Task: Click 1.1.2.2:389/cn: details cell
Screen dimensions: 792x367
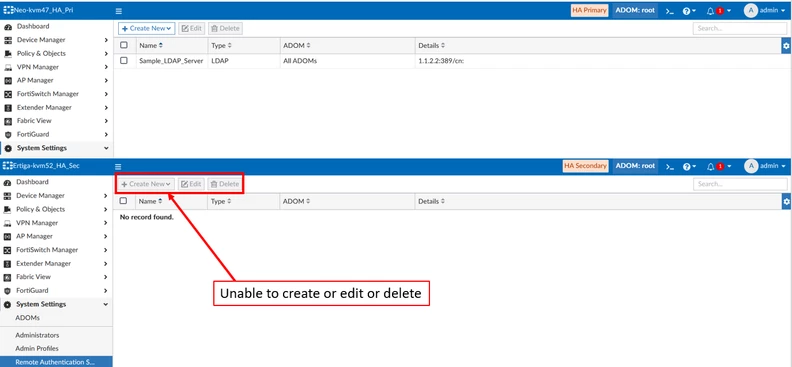Action: pos(441,61)
